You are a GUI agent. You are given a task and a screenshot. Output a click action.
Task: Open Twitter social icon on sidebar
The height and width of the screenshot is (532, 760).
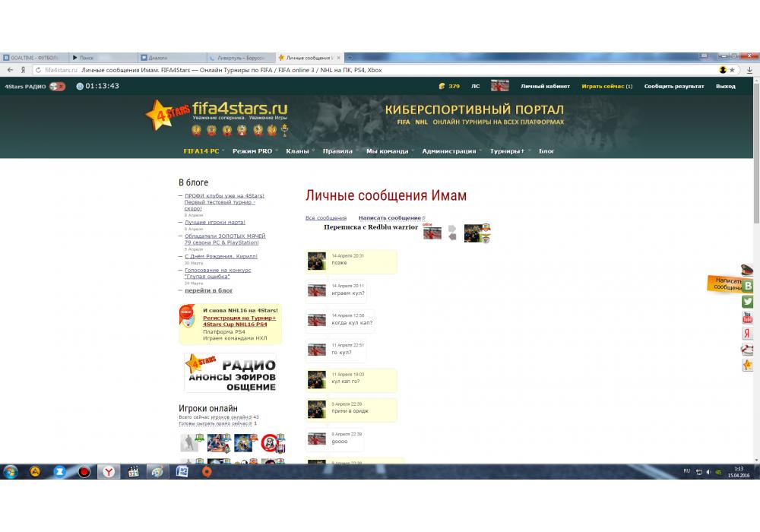(747, 302)
